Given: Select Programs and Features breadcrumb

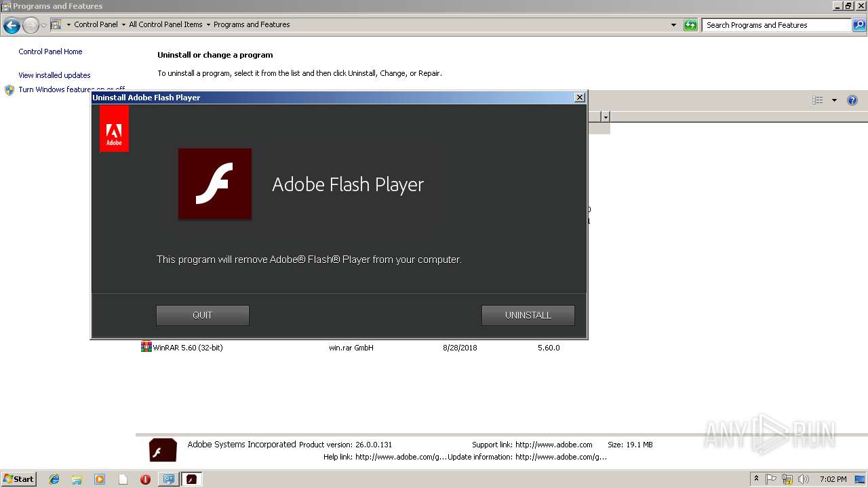Looking at the screenshot, I should coord(252,24).
